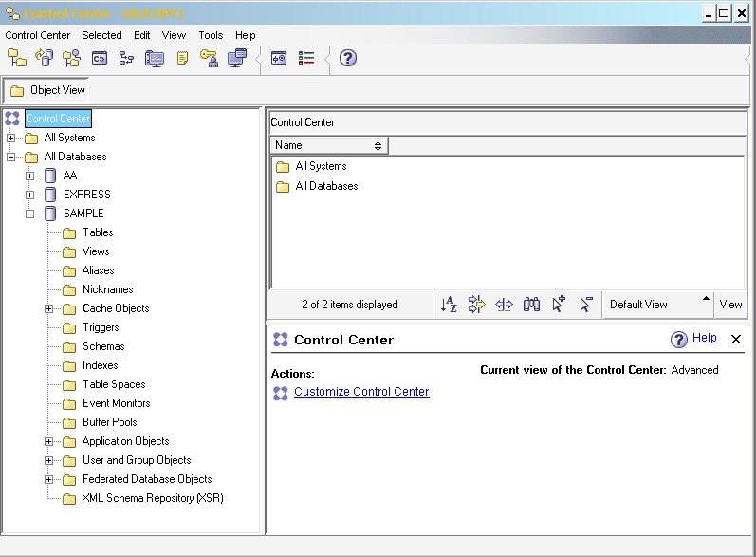Expand User and Group Objects folder
Image resolution: width=756 pixels, height=557 pixels.
pos(48,460)
